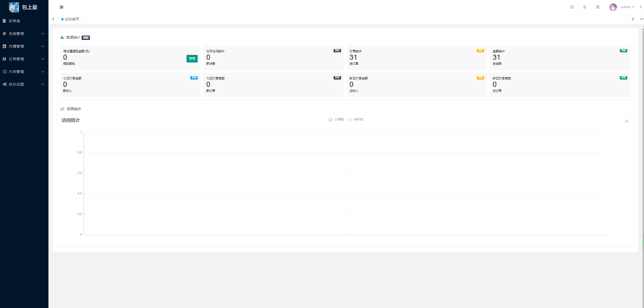Click the 实时 badge on 今日打赏笔数 card

click(337, 78)
